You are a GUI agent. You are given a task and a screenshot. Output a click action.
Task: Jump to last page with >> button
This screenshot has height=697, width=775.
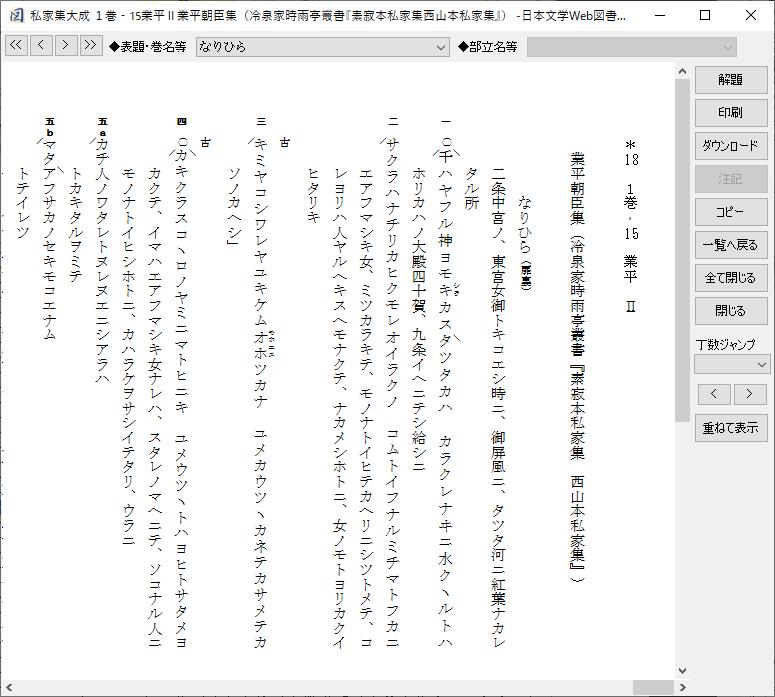(x=90, y=45)
